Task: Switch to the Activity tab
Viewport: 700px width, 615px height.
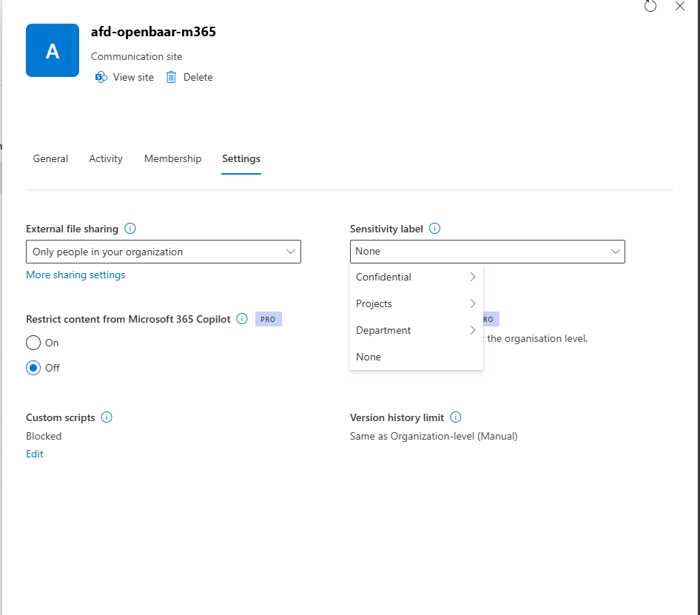Action: pyautogui.click(x=106, y=158)
